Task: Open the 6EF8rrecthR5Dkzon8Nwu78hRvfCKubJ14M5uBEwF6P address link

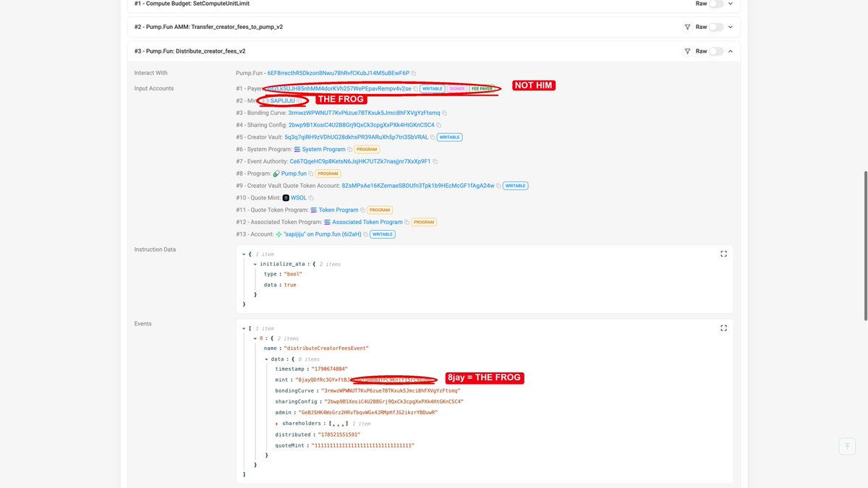Action: coord(338,73)
